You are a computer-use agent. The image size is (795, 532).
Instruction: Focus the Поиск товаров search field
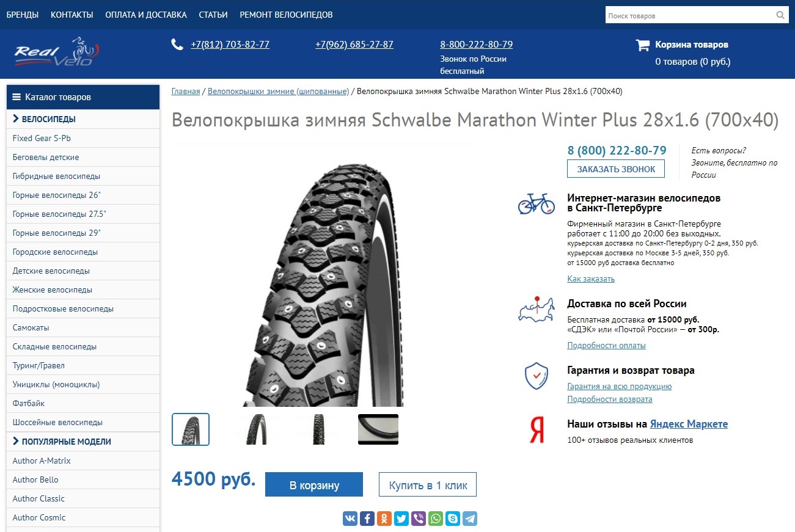pos(691,15)
